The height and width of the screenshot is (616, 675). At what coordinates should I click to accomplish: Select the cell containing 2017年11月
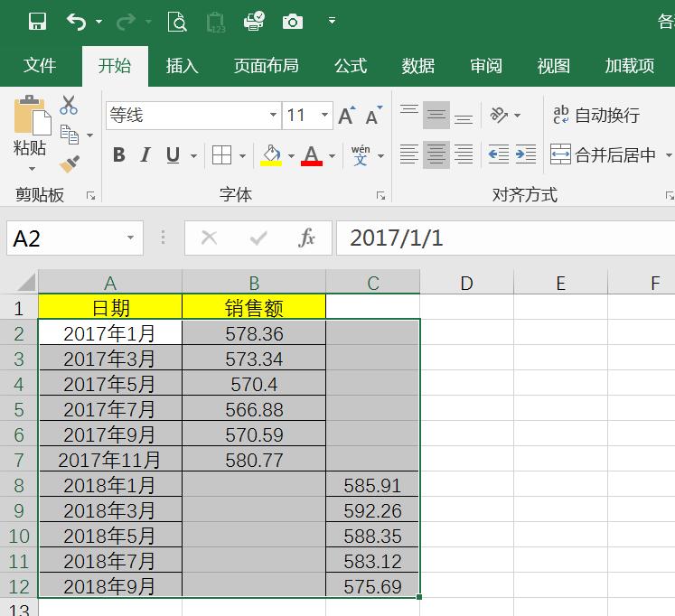(x=110, y=460)
